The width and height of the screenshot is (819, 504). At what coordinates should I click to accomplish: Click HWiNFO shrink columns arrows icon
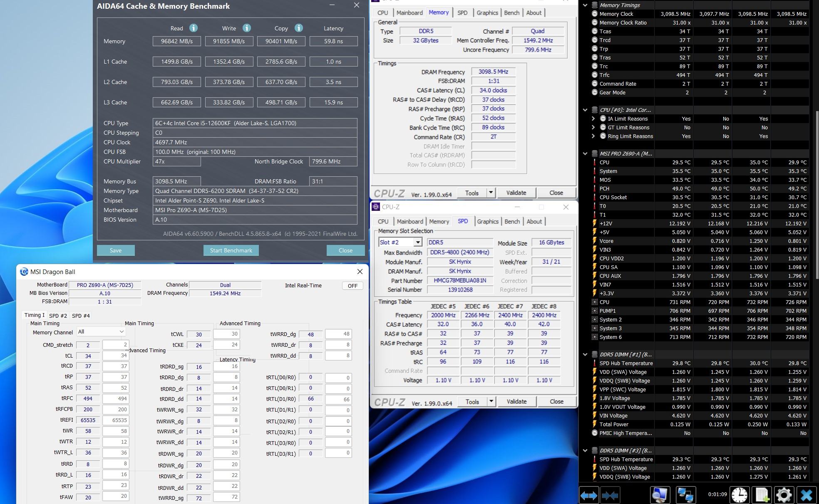[x=610, y=495]
